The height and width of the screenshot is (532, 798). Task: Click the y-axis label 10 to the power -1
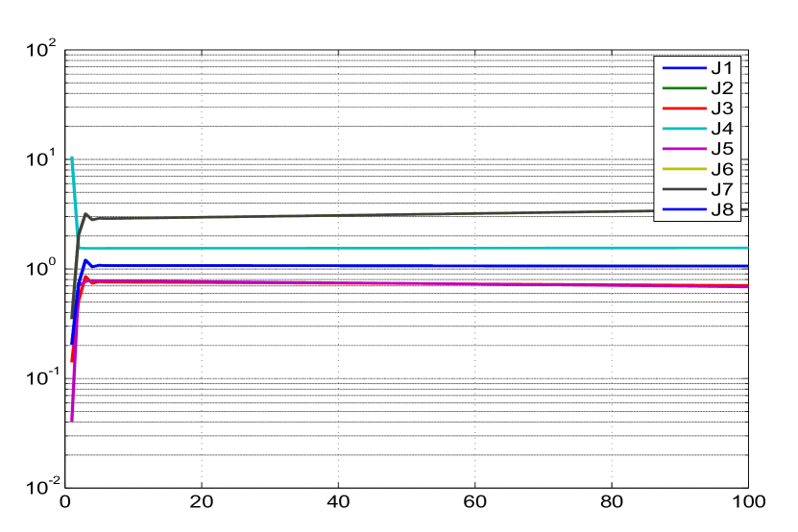point(43,377)
